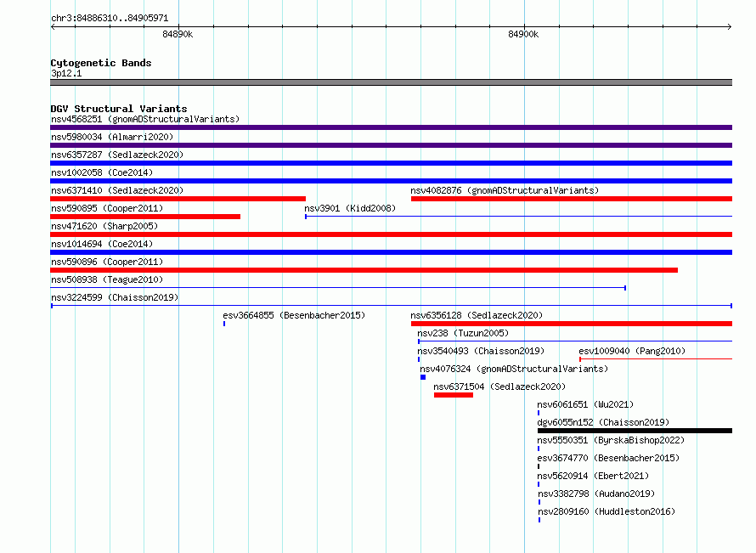Select the nsv590896 (Cooper2011) label
756x553 pixels.
[x=107, y=262]
